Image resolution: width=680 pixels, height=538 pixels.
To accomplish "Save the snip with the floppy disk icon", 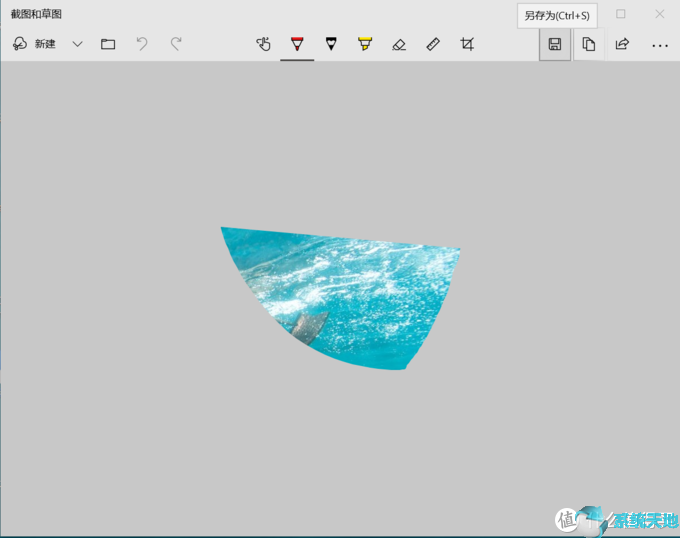I will (555, 44).
